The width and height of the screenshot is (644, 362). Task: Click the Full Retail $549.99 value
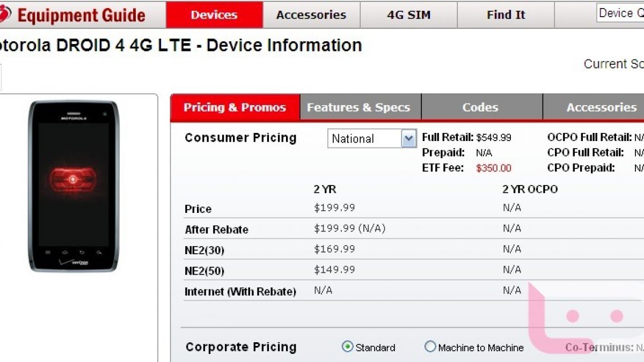pyautogui.click(x=494, y=137)
